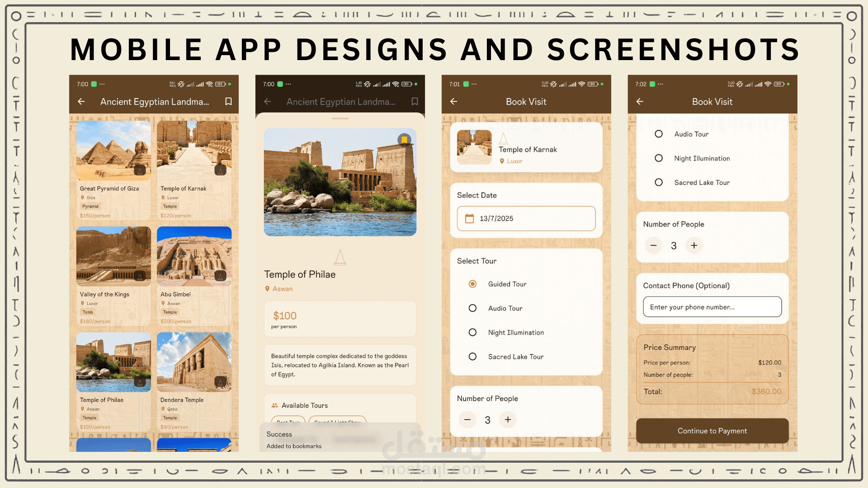The height and width of the screenshot is (488, 868).
Task: Select the Guided Tour radio option
Action: click(x=472, y=284)
